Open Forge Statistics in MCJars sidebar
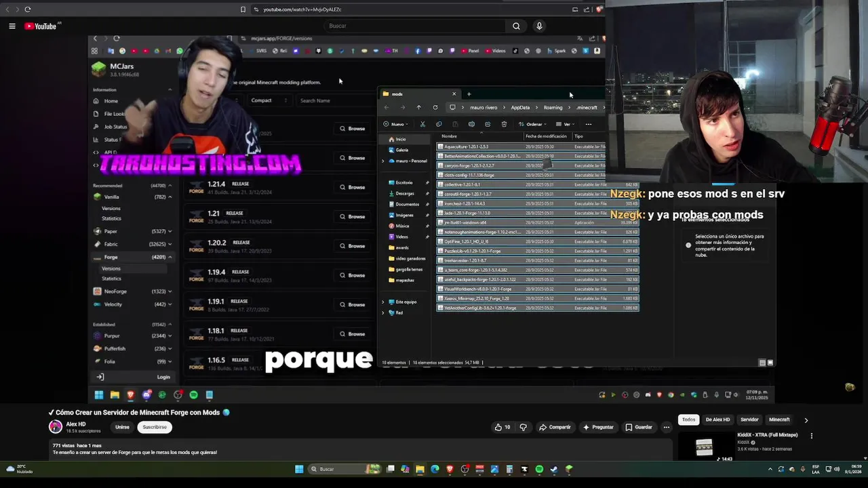868x488 pixels. pyautogui.click(x=111, y=279)
